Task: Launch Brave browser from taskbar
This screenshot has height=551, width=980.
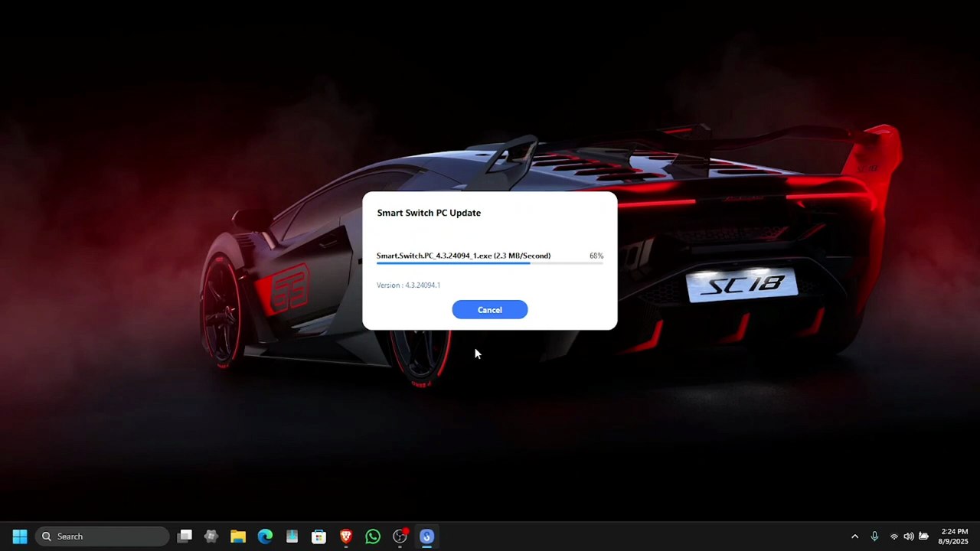Action: coord(346,536)
